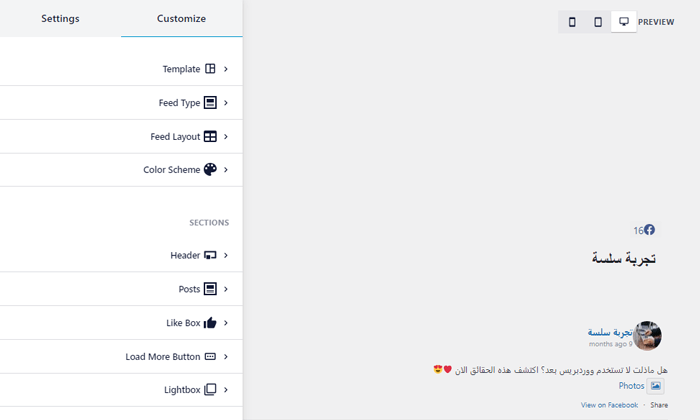Switch to the Settings tab
This screenshot has height=420, width=700.
coord(60,18)
